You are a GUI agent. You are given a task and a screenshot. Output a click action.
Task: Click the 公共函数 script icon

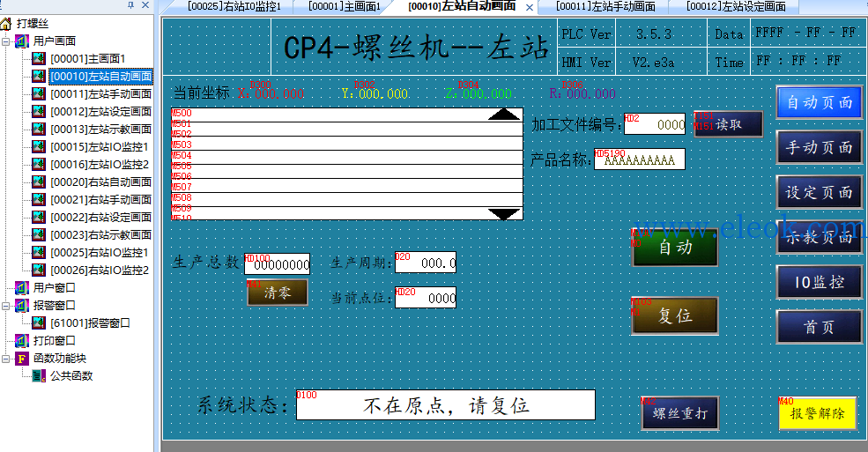[39, 376]
